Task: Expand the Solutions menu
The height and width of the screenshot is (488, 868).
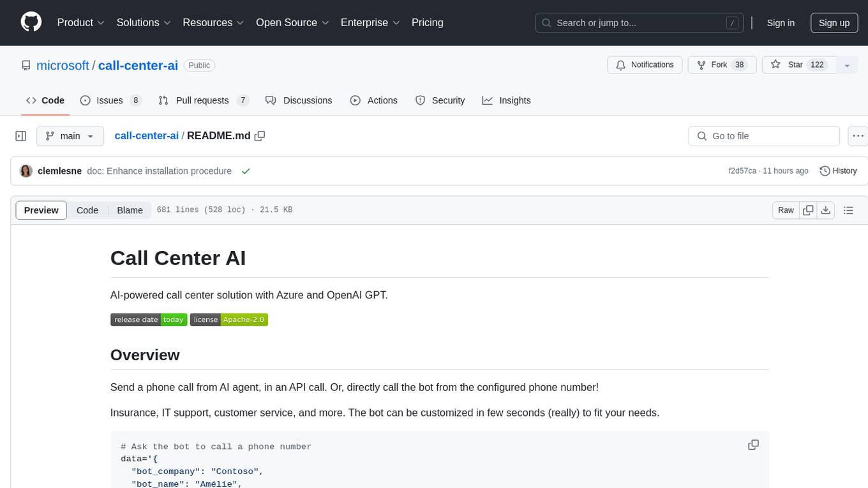Action: click(144, 22)
